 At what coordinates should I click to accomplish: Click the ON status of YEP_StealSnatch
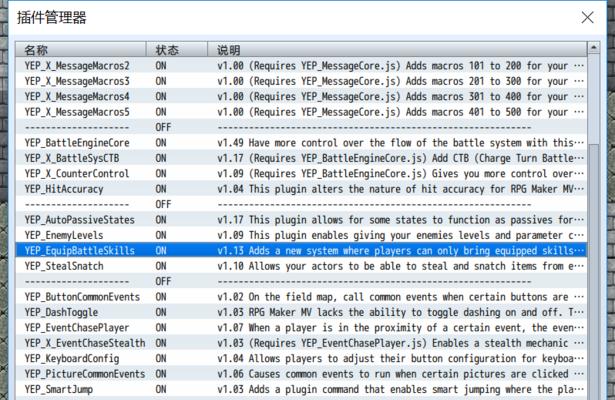click(x=161, y=266)
